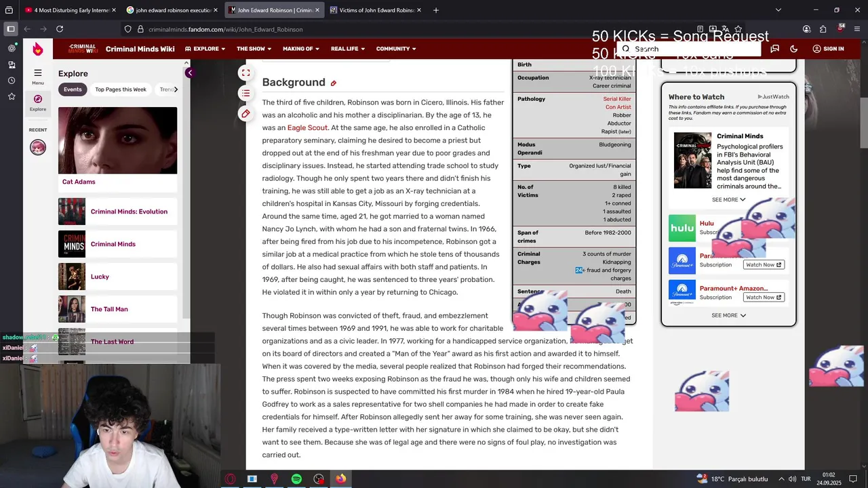Click Watch Now for Paramount+ subscription
This screenshot has width=868, height=488.
point(764,265)
